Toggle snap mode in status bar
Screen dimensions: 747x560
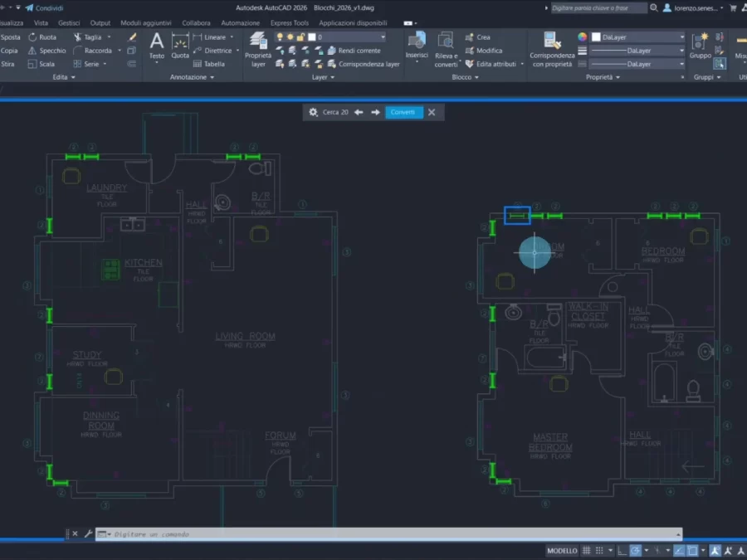coord(599,550)
